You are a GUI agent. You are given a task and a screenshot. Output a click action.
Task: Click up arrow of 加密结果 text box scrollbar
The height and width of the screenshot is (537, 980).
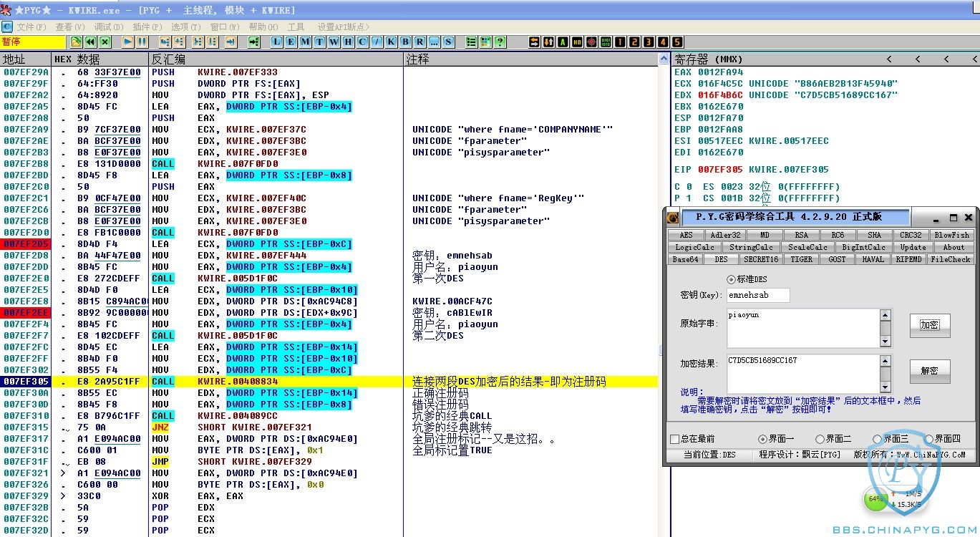coord(885,361)
